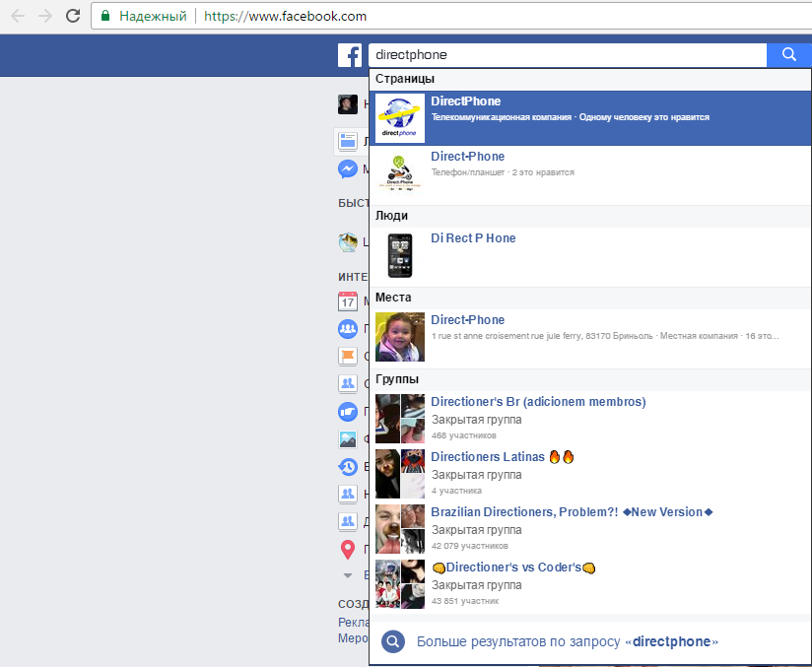Click the browser forward arrow
Image resolution: width=812 pixels, height=667 pixels.
point(45,16)
